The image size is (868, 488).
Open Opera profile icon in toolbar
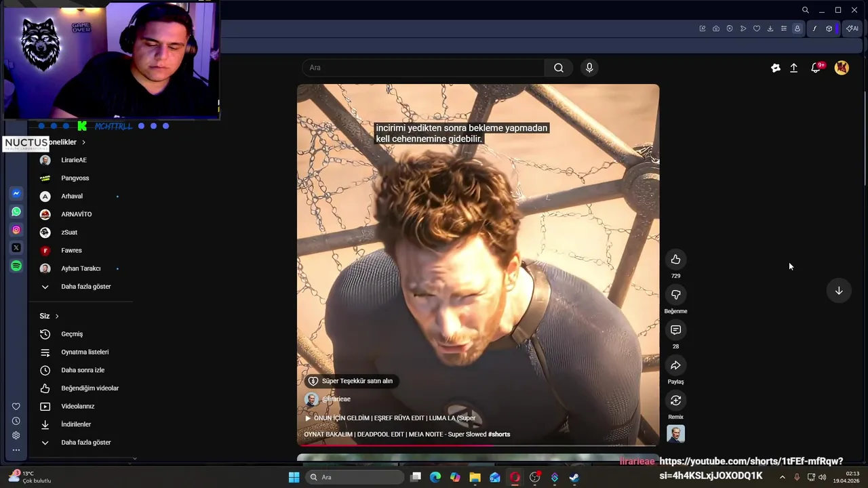click(797, 28)
